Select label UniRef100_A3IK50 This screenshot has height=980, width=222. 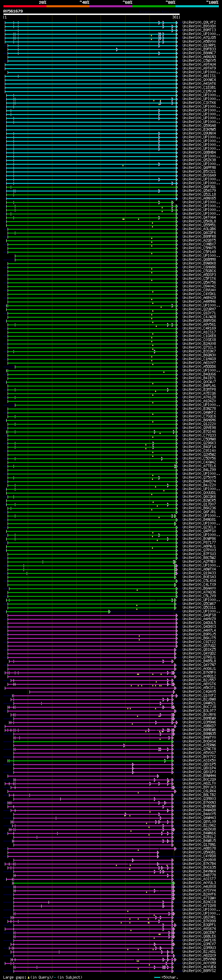coord(199,761)
